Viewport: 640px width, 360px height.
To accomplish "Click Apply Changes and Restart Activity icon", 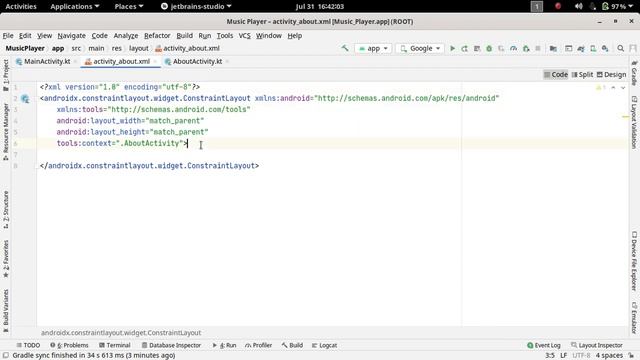I will (x=464, y=48).
